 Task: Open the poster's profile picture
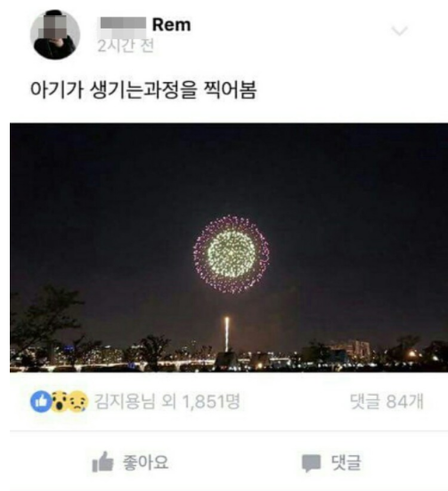(55, 35)
